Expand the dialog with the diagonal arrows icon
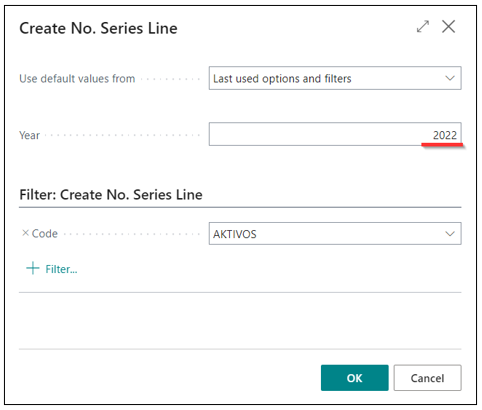The height and width of the screenshot is (410, 482). tap(423, 27)
